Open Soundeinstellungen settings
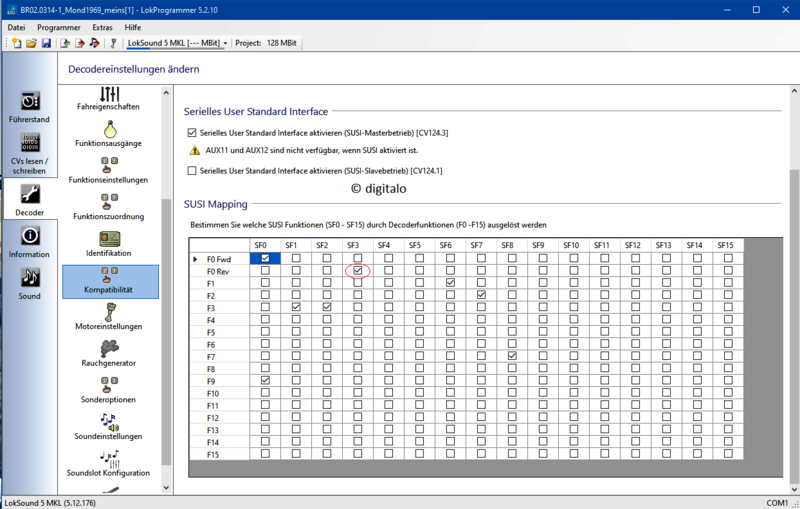This screenshot has height=509, width=800. tap(108, 427)
